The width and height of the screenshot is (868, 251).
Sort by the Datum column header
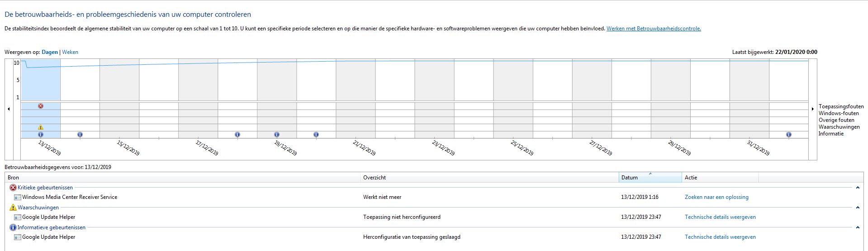pos(650,178)
